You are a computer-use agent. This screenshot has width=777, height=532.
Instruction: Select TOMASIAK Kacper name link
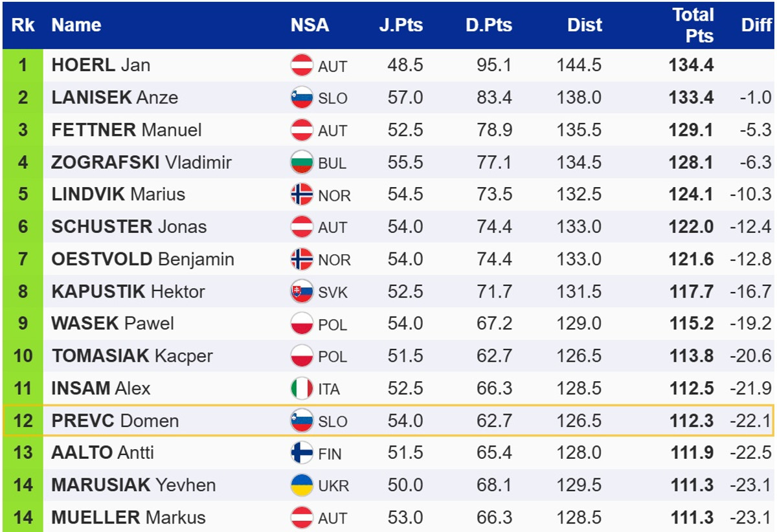click(x=132, y=356)
